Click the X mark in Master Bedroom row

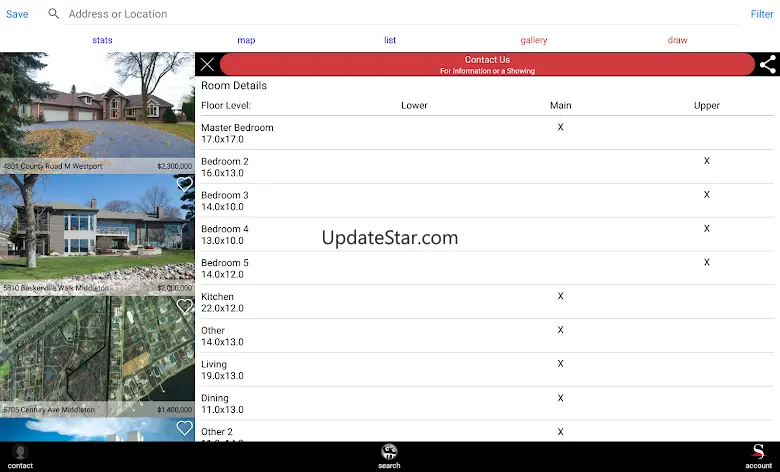(x=561, y=127)
